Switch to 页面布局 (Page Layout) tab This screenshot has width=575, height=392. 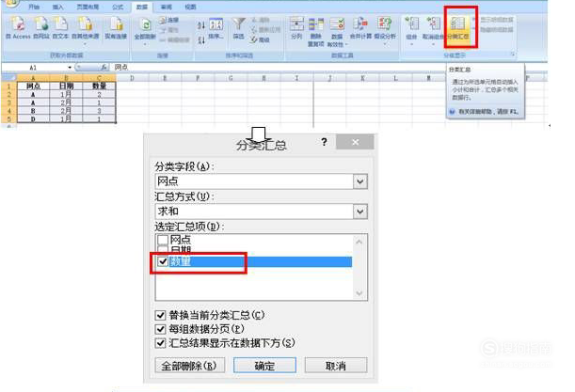88,7
